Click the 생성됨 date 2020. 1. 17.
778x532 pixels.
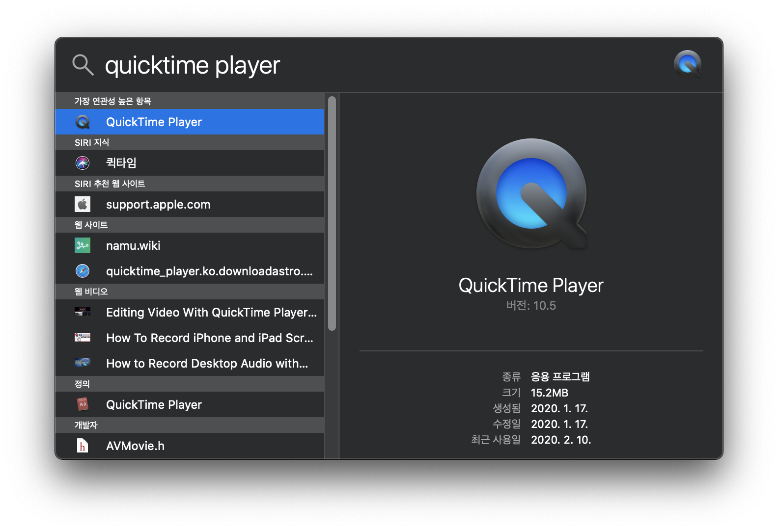click(559, 408)
